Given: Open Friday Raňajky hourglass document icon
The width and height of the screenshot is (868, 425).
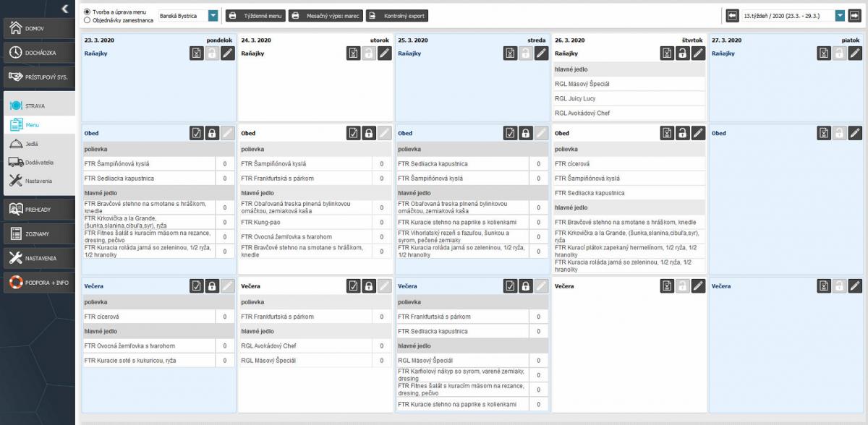Looking at the screenshot, I should click(x=825, y=53).
